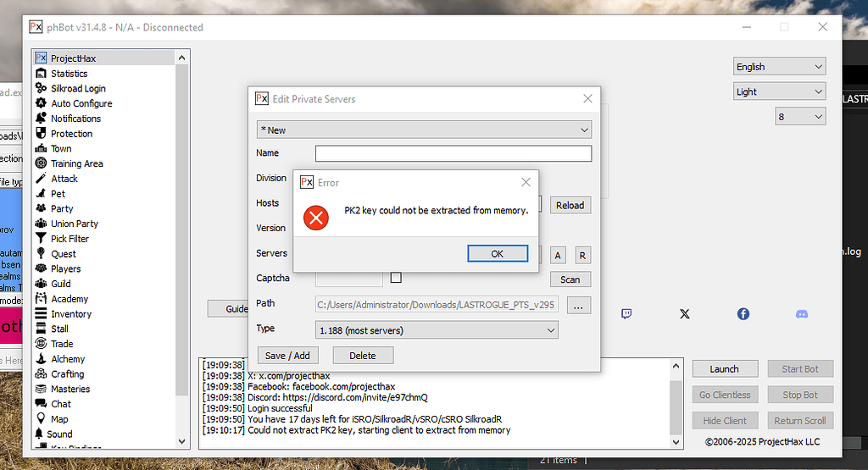This screenshot has height=470, width=868.
Task: Click the Scan button
Action: pyautogui.click(x=570, y=279)
